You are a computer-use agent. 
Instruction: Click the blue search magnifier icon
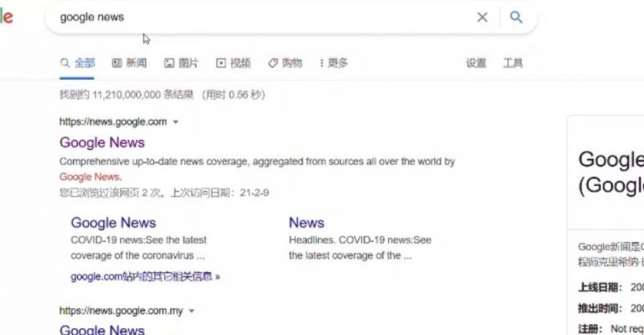tap(516, 17)
